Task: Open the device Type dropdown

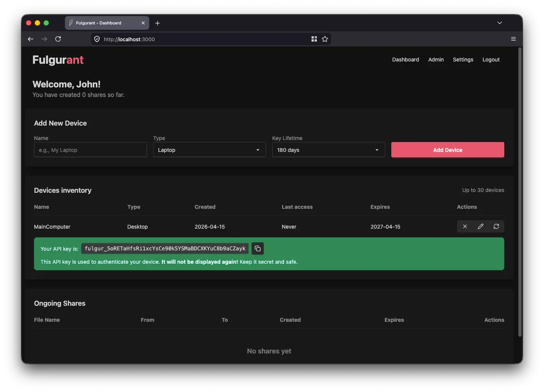Action: click(209, 150)
